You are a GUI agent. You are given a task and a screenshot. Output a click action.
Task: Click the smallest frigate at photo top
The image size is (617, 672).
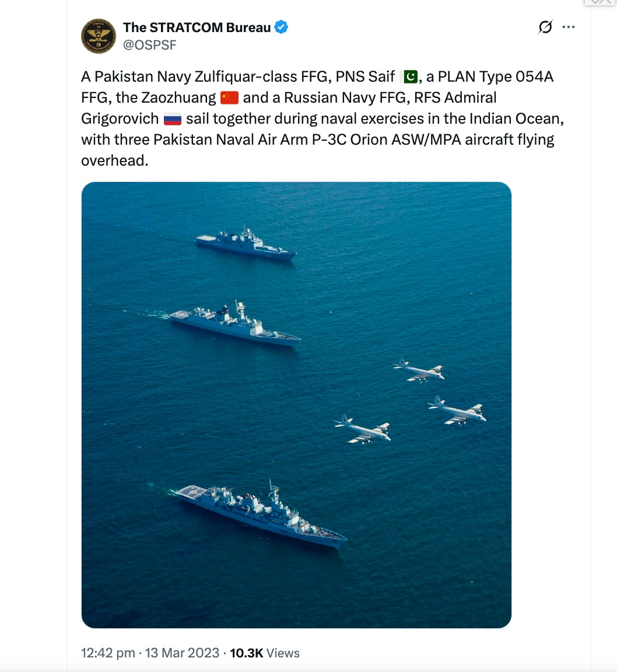pos(246,243)
